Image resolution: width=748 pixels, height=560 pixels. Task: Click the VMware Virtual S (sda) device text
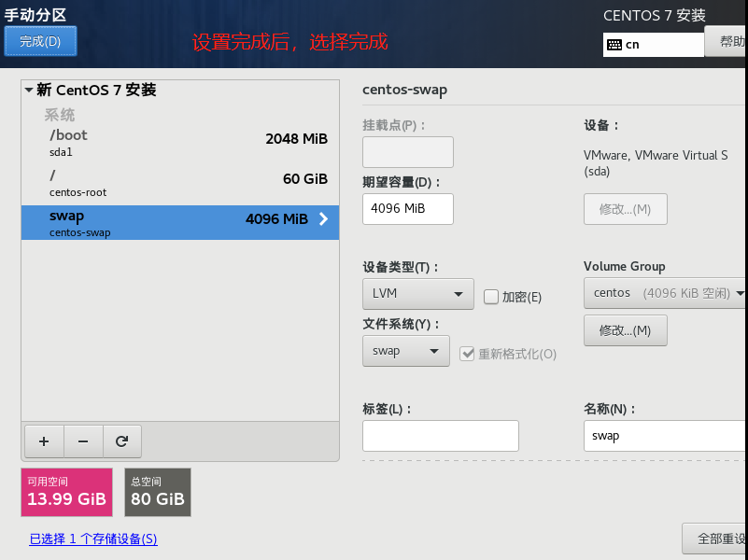656,163
